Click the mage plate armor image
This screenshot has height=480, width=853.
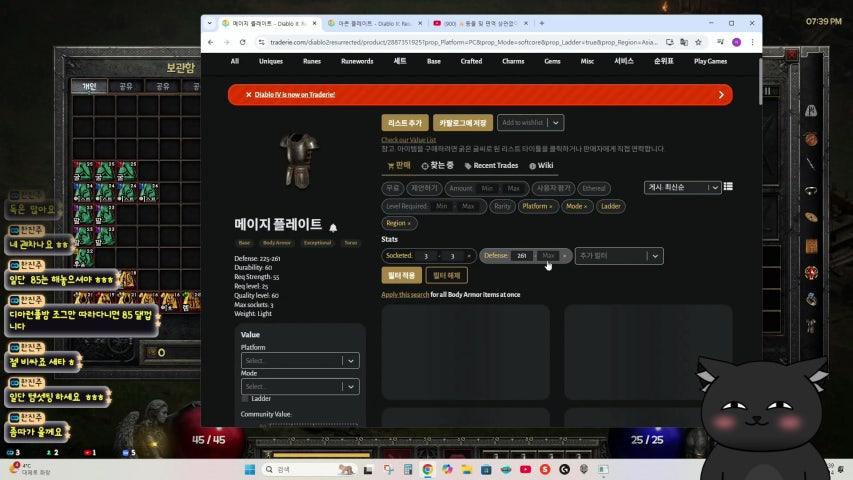299,159
